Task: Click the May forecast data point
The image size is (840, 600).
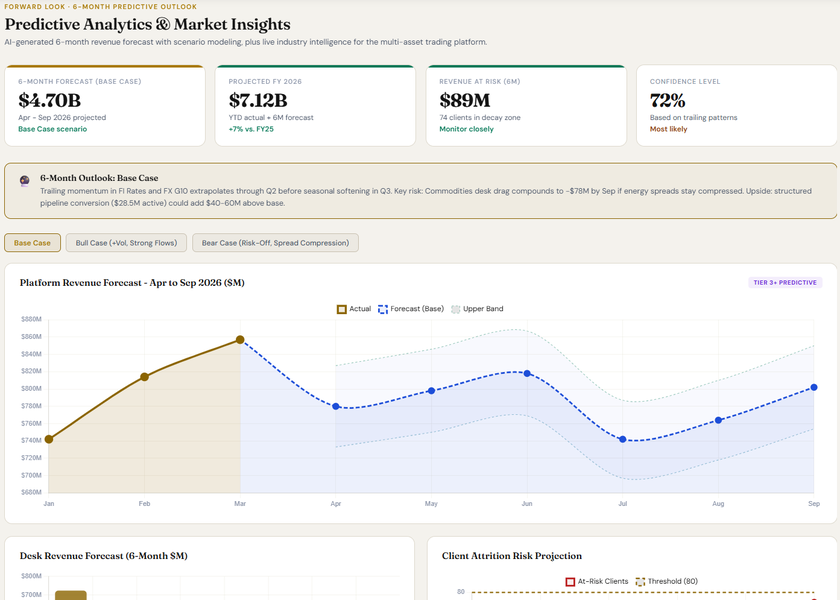Action: pyautogui.click(x=431, y=391)
